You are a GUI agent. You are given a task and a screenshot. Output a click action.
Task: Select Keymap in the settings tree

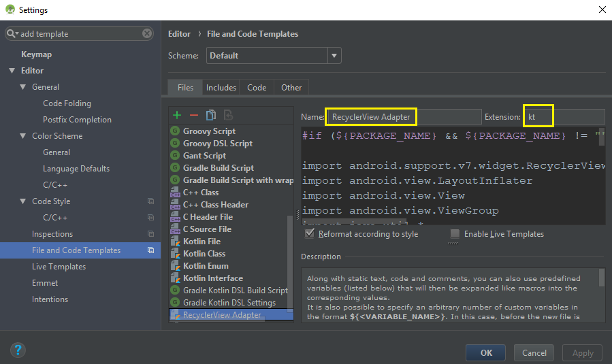click(x=36, y=54)
